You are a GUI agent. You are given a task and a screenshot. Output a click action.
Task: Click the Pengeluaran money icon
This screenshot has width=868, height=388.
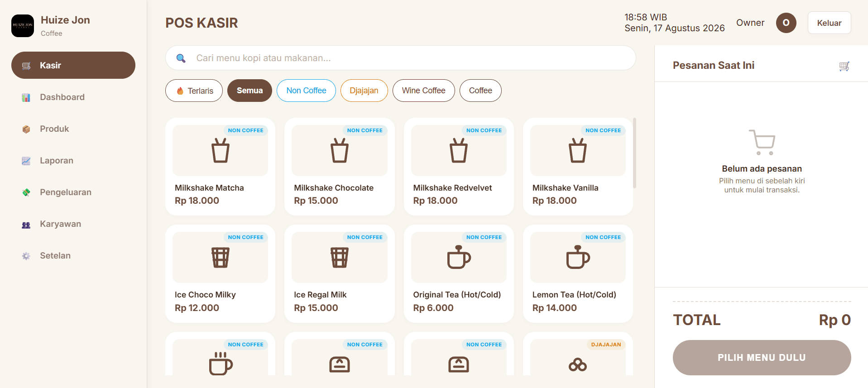click(x=26, y=192)
